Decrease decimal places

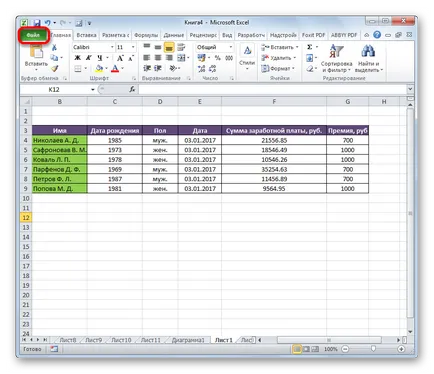pyautogui.click(x=212, y=69)
